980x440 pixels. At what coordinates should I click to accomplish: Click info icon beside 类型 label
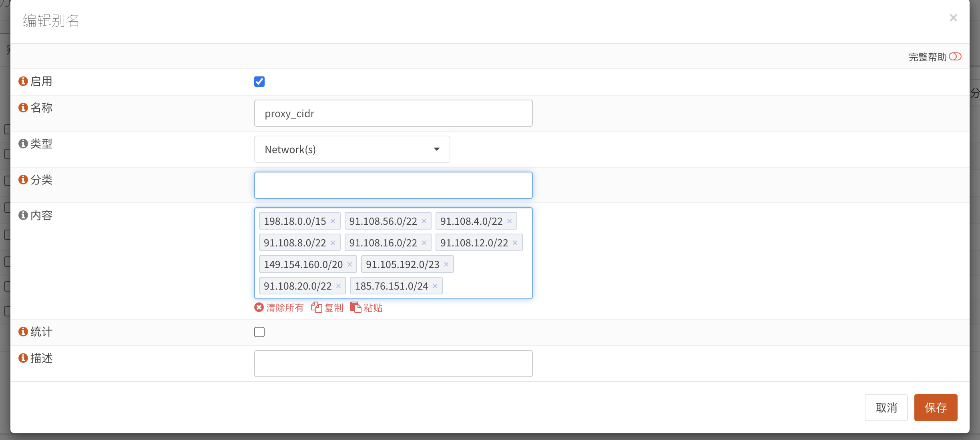(x=23, y=144)
